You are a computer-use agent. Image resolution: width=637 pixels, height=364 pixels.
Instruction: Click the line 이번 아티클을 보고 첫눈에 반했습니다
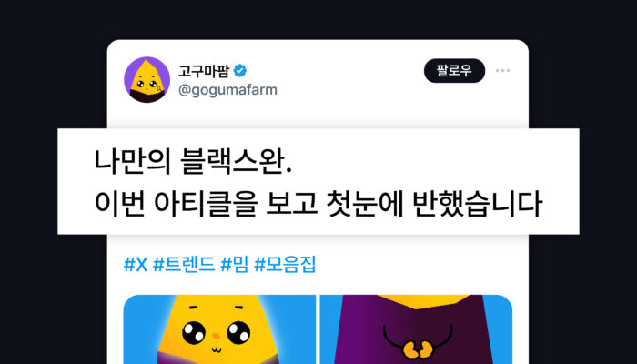[x=318, y=202]
